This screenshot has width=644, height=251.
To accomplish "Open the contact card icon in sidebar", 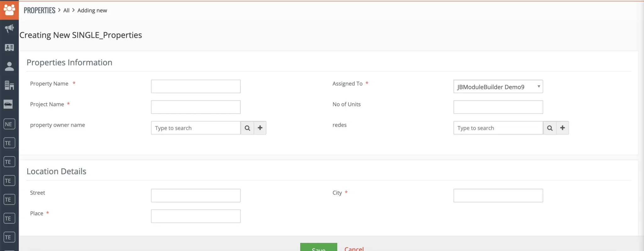I will pyautogui.click(x=9, y=48).
